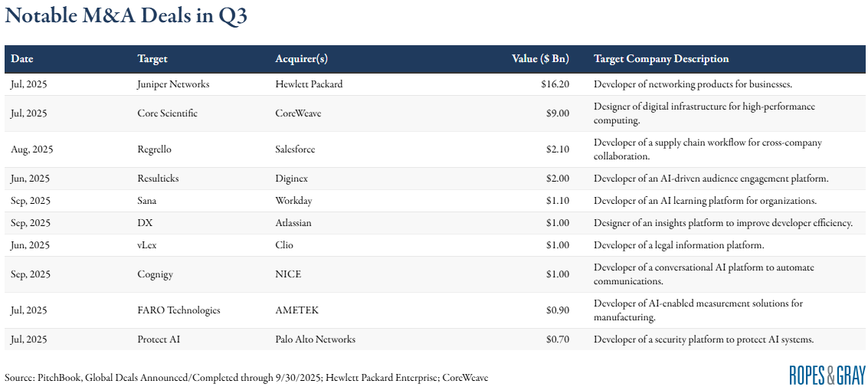
Task: Click the PitchBook source footnote text
Action: pos(245,378)
